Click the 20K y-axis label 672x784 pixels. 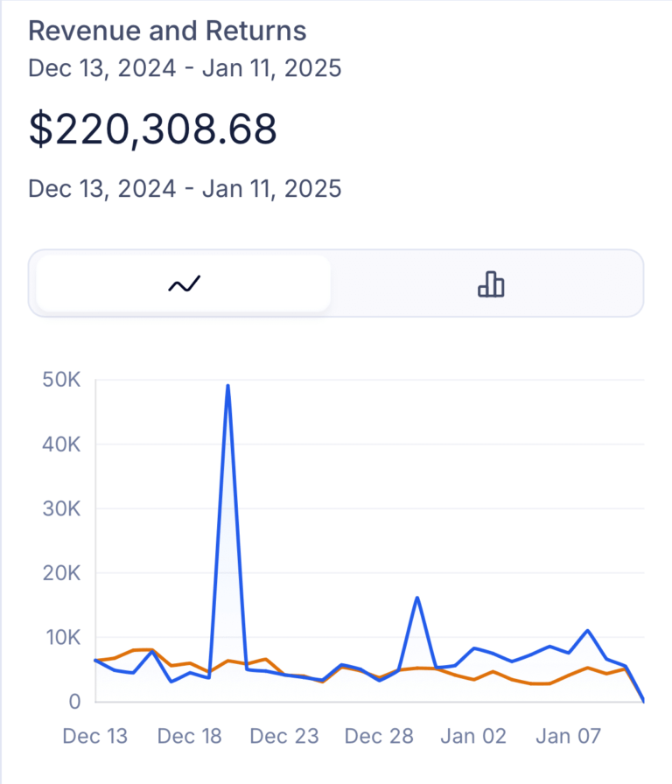61,573
